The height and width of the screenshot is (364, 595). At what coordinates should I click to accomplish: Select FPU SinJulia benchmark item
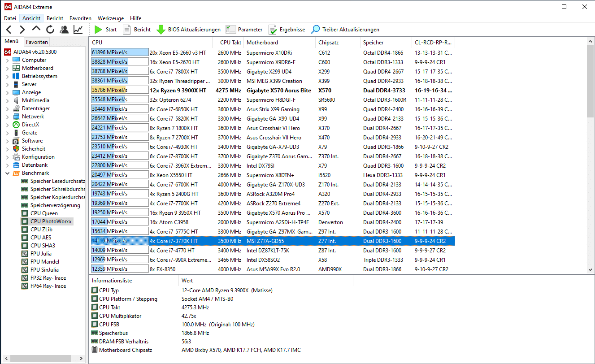[x=44, y=270]
